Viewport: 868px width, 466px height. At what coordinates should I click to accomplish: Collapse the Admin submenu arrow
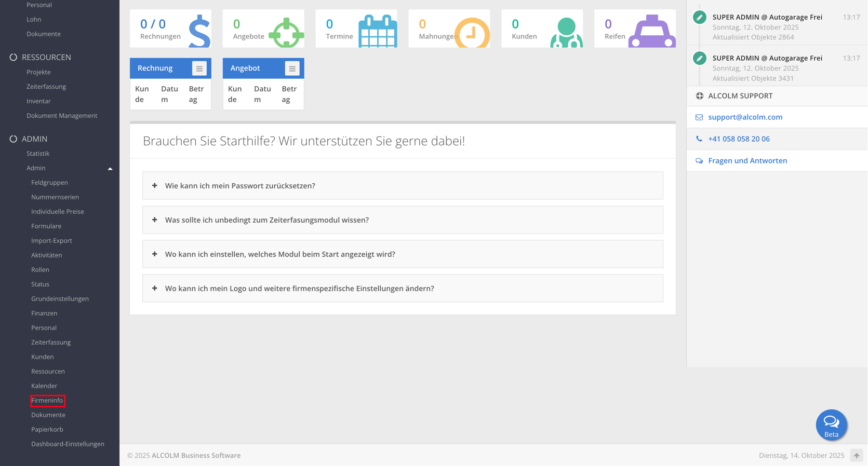click(110, 169)
